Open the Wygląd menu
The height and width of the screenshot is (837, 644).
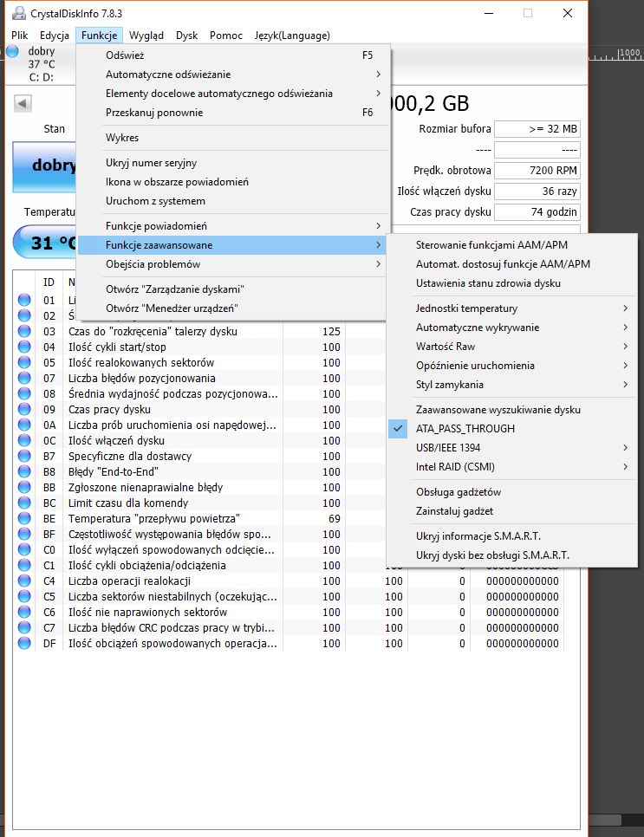click(x=146, y=36)
